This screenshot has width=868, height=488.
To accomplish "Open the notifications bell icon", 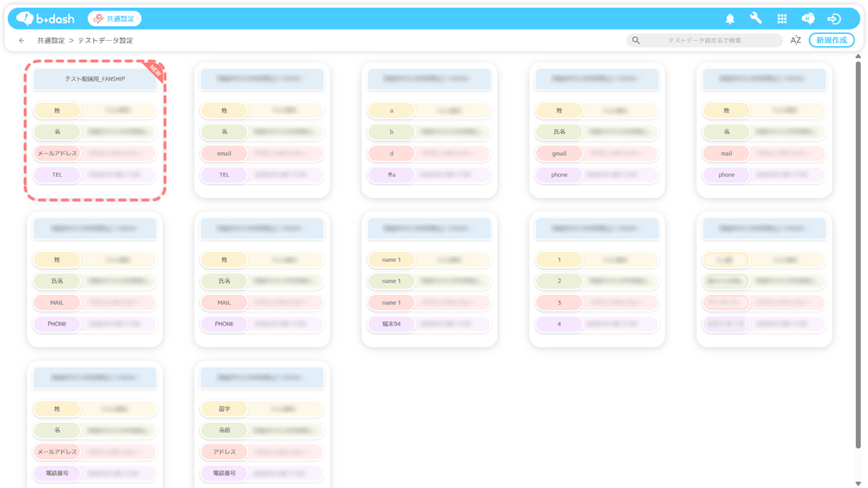I will (730, 19).
